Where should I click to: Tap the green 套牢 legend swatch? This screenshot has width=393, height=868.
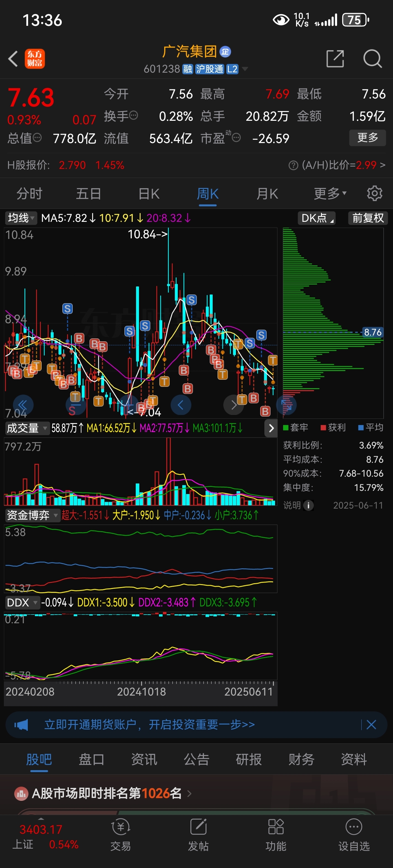coord(285,428)
